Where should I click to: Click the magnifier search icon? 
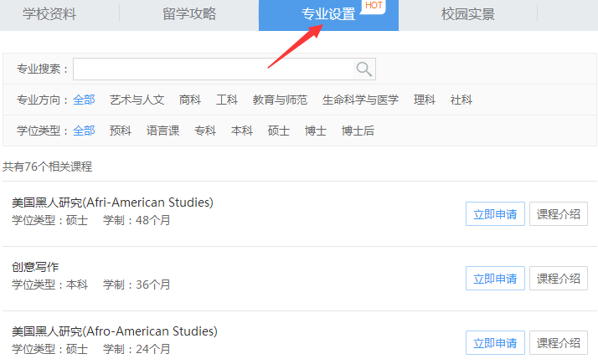click(363, 69)
